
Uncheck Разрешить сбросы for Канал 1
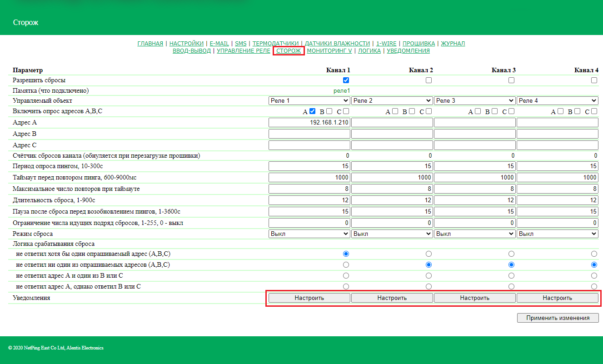(346, 80)
